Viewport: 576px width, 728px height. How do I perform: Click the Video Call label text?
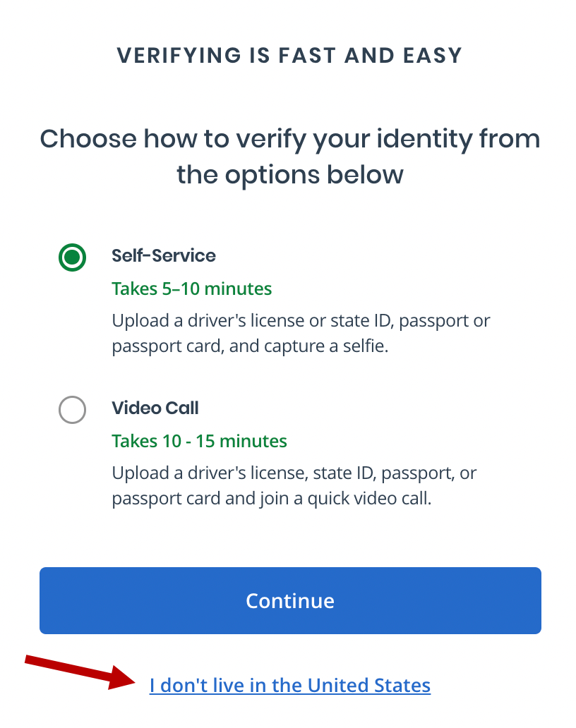(x=155, y=408)
